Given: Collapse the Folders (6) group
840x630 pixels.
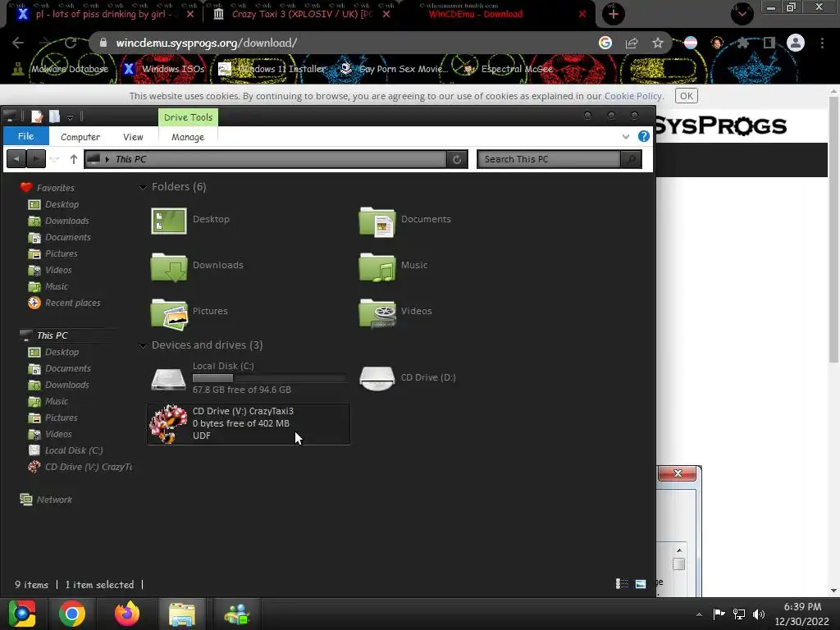Looking at the screenshot, I should pyautogui.click(x=143, y=187).
